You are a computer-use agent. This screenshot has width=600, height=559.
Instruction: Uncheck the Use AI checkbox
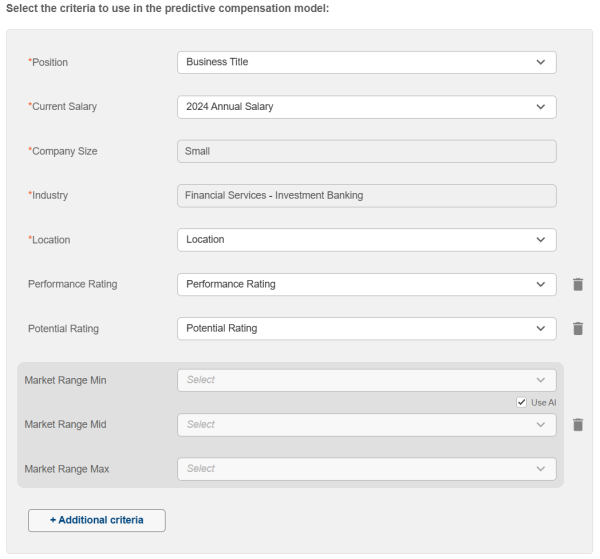(521, 402)
